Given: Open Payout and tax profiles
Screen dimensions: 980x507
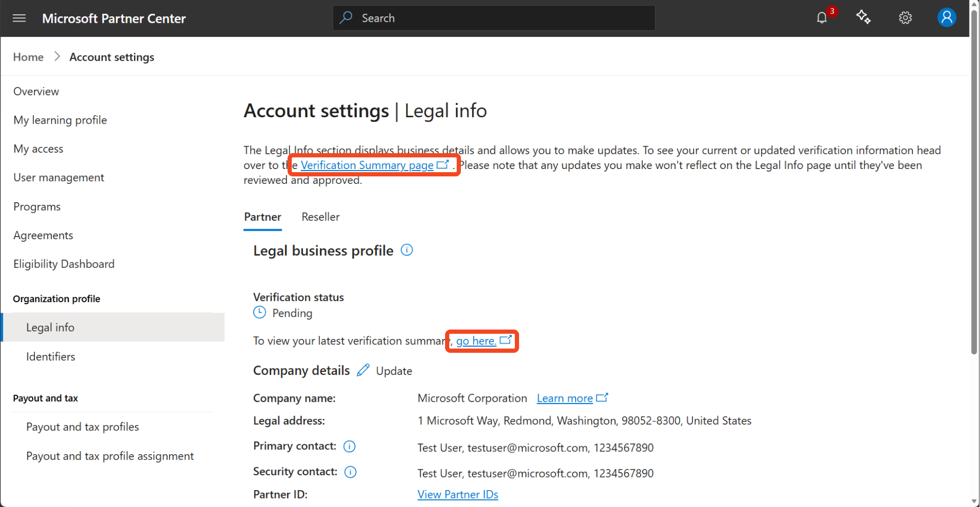Looking at the screenshot, I should click(82, 427).
